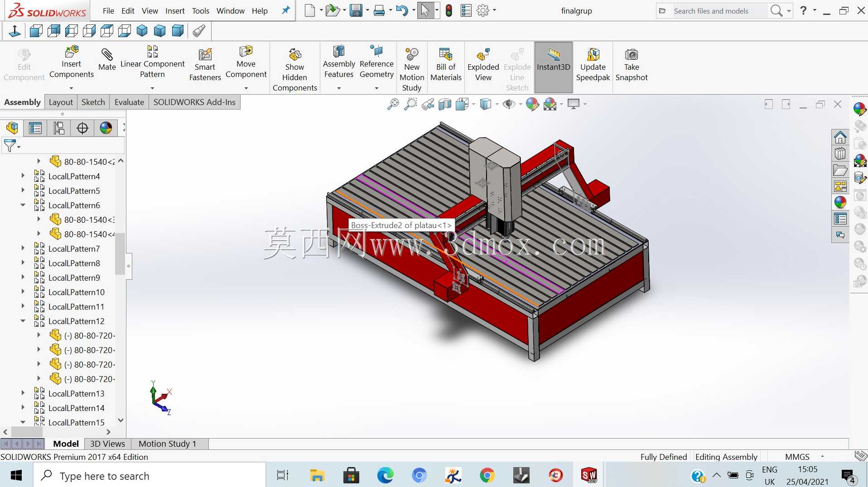Open the Motion Study 1 tab
The width and height of the screenshot is (868, 487).
[x=168, y=444]
